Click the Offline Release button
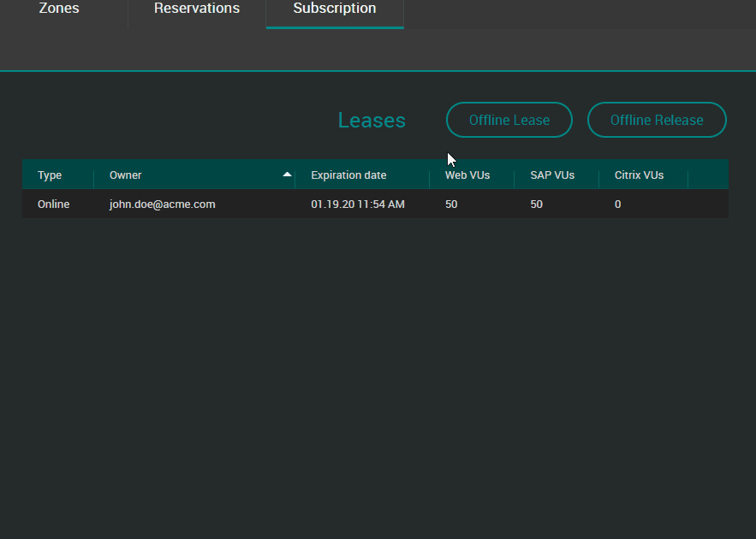 (657, 120)
